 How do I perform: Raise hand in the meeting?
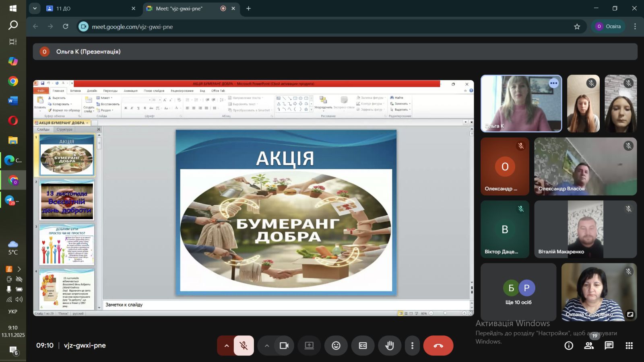coord(389,346)
